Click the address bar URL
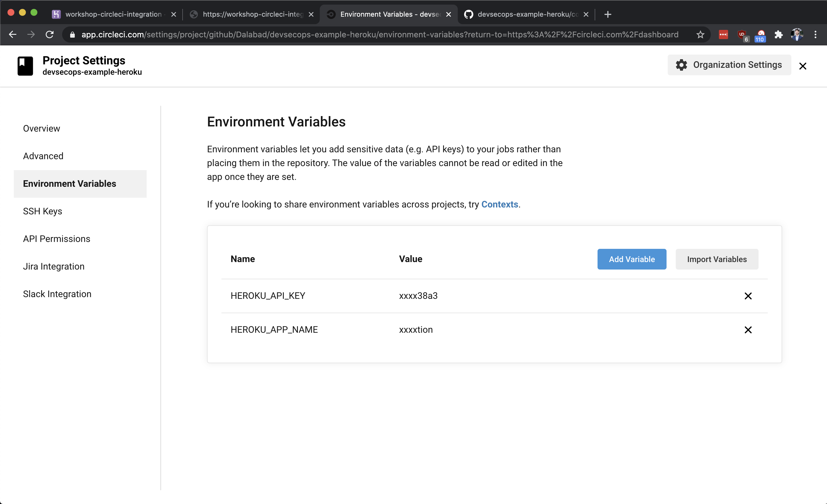Viewport: 827px width, 504px height. pyautogui.click(x=379, y=34)
